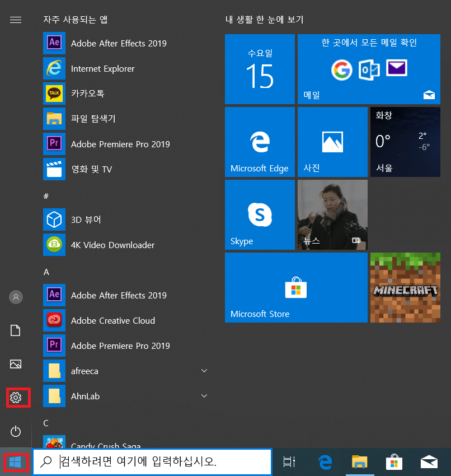Open the Pictures icon in Start sidebar
451x476 pixels.
[x=16, y=364]
